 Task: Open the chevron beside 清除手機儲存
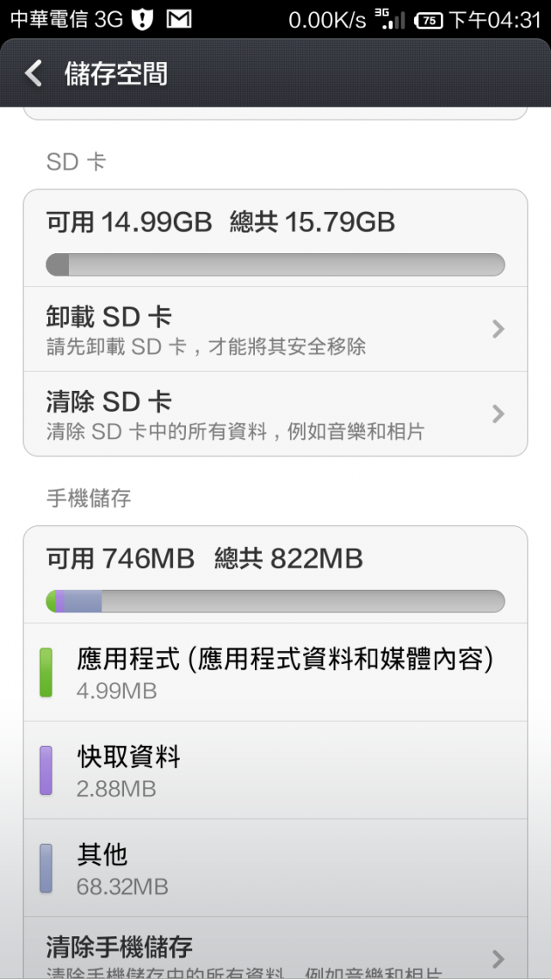tap(498, 958)
